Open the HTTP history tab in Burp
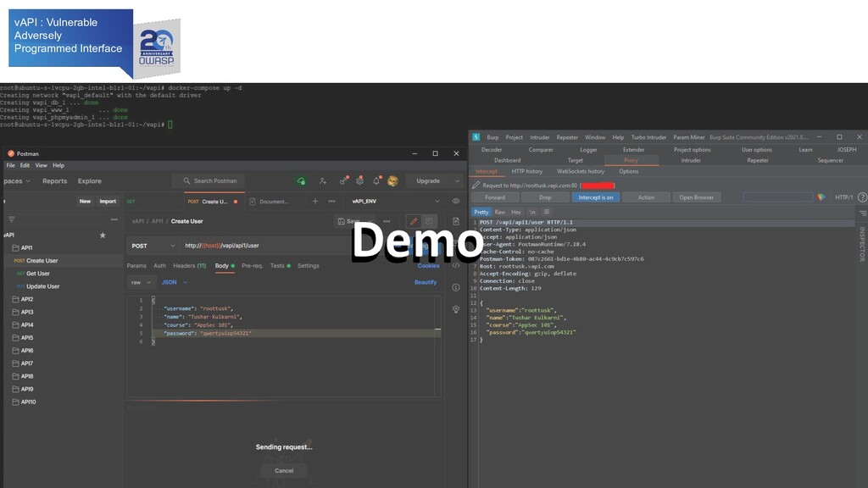Viewport: 868px width, 488px height. pyautogui.click(x=527, y=171)
